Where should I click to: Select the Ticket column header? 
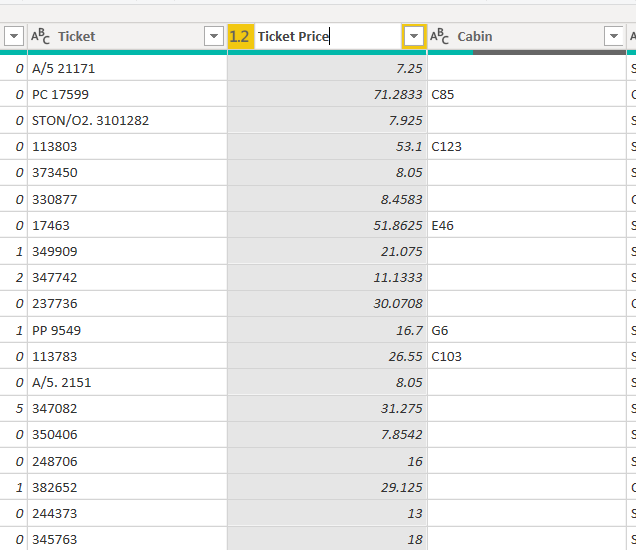click(x=120, y=37)
